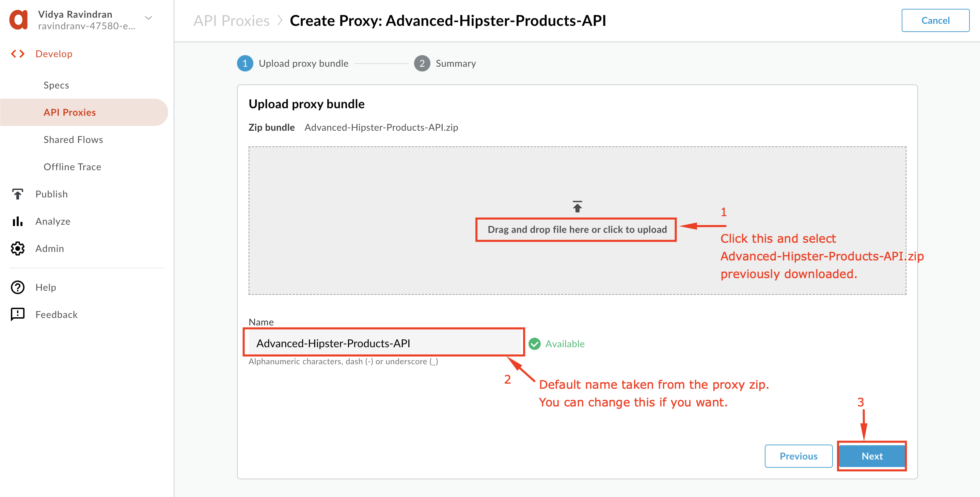Open the Specs menu item
Viewport: 980px width, 497px height.
[x=56, y=85]
